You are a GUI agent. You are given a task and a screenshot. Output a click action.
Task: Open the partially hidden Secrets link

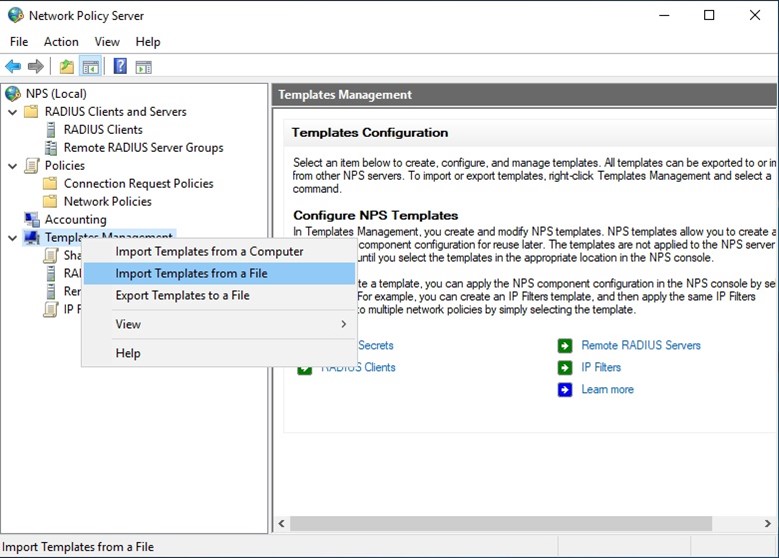click(376, 345)
